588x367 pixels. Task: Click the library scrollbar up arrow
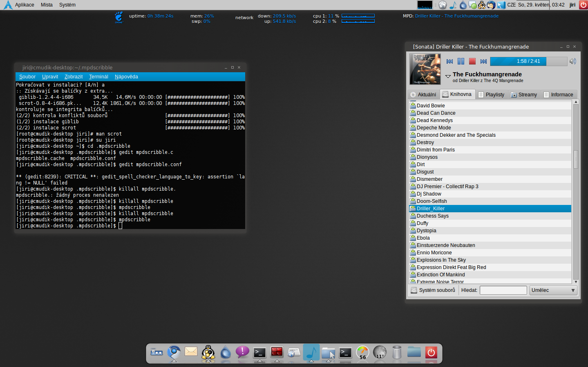(x=576, y=102)
